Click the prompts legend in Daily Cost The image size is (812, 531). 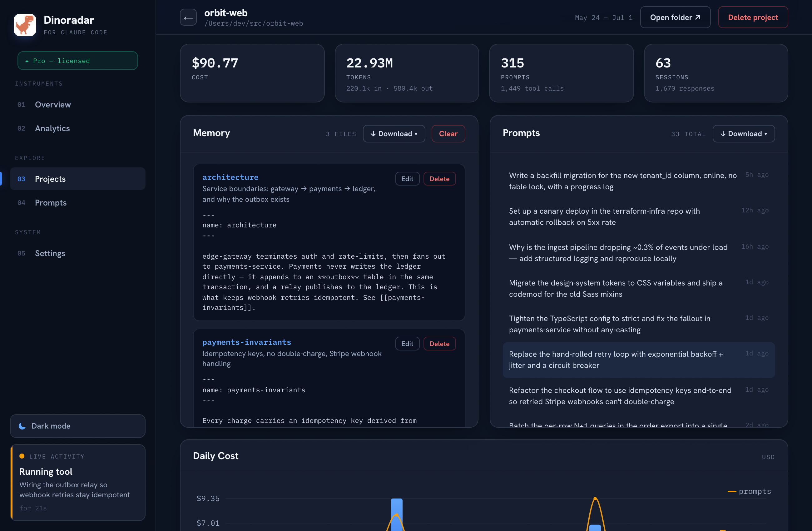pos(749,491)
